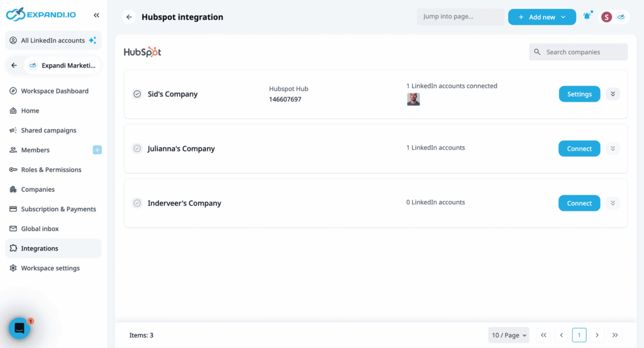Open Settings for Sid's Company
This screenshot has height=348, width=644.
(579, 94)
